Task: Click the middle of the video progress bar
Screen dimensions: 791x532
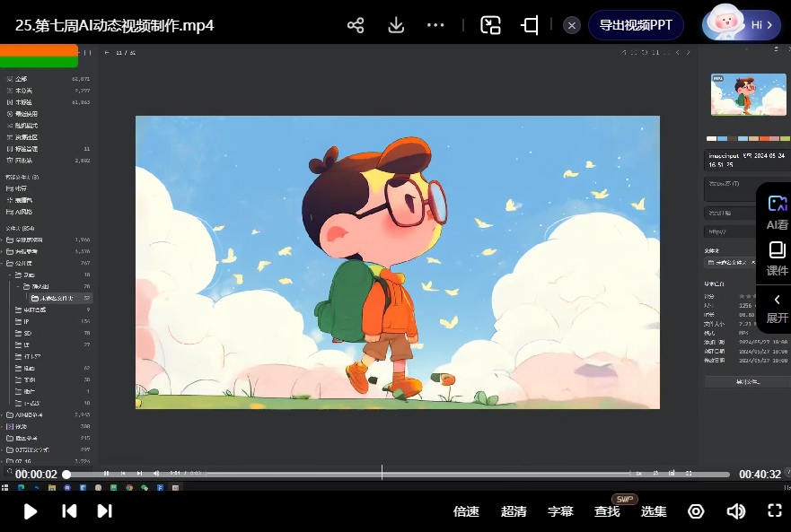Action: pos(398,474)
